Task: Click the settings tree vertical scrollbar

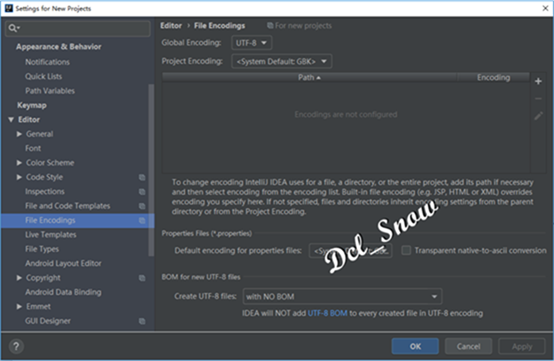Action: (x=151, y=170)
